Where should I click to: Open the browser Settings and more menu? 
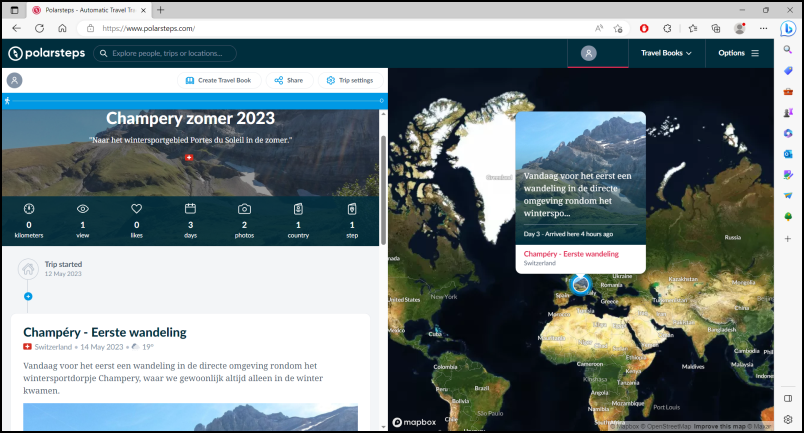point(763,28)
